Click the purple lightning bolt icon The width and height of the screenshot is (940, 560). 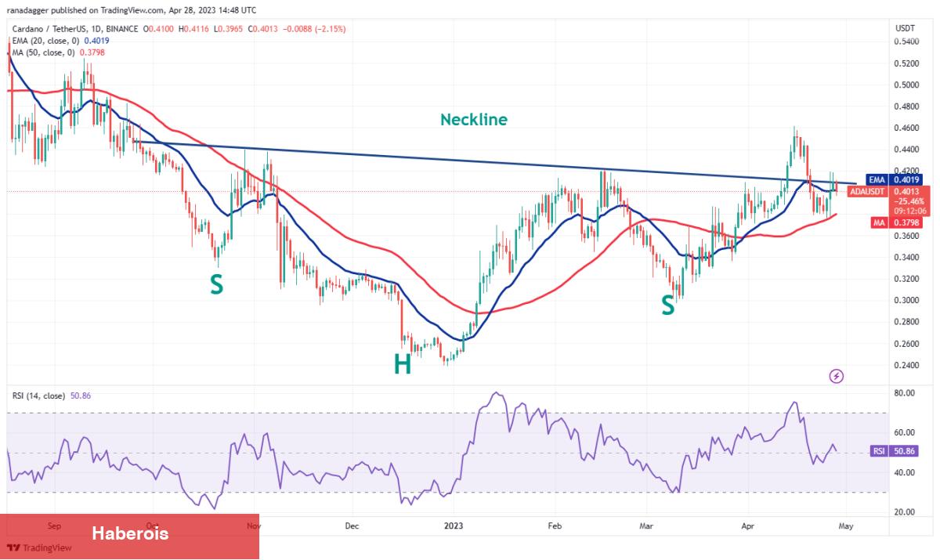click(x=836, y=376)
